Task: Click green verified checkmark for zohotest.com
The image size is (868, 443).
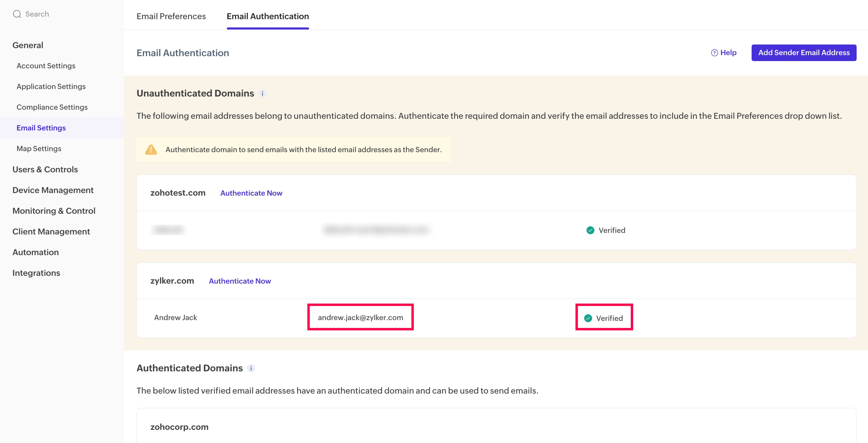Action: pos(590,230)
